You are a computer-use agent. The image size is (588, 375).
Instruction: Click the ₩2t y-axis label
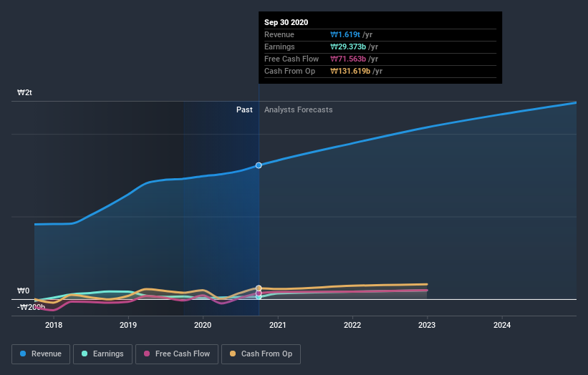(x=25, y=92)
